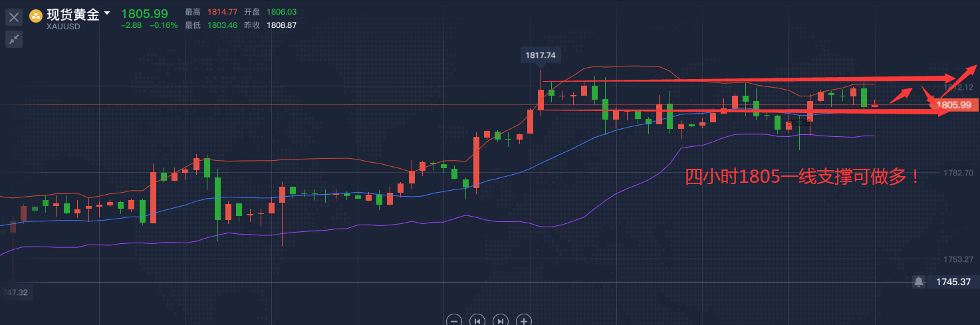Click the 现货黄金 instrument name
This screenshot has height=325, width=980.
pos(72,15)
